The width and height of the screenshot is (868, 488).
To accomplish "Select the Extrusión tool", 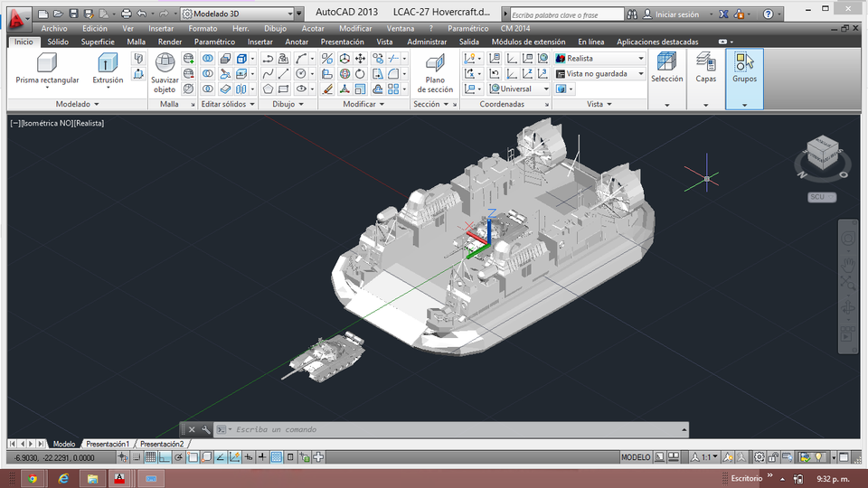I will coord(108,70).
